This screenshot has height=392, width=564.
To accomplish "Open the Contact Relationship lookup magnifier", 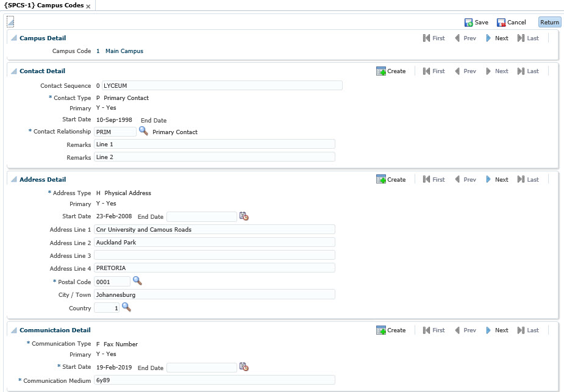I will (143, 131).
